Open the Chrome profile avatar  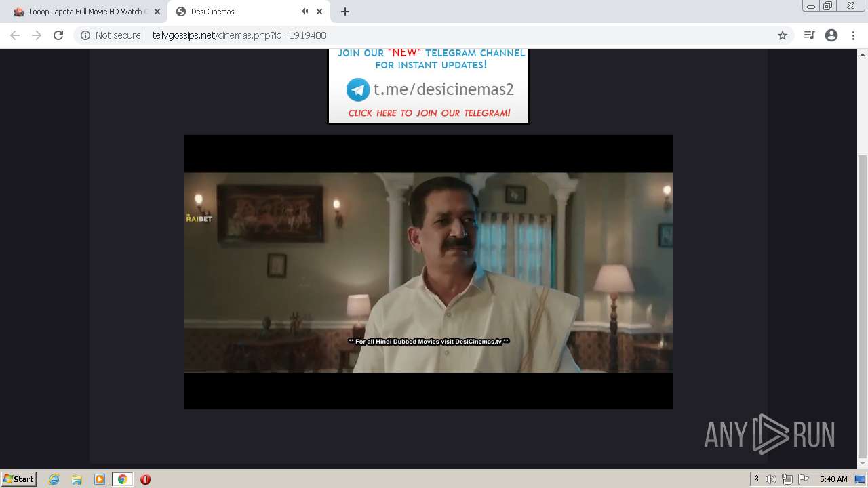831,35
